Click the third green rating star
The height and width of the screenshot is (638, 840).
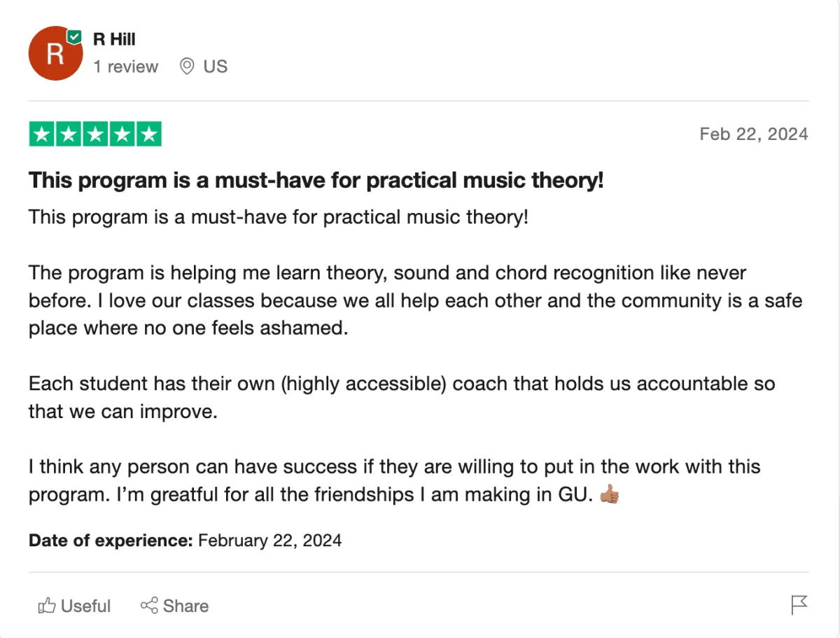(x=95, y=134)
